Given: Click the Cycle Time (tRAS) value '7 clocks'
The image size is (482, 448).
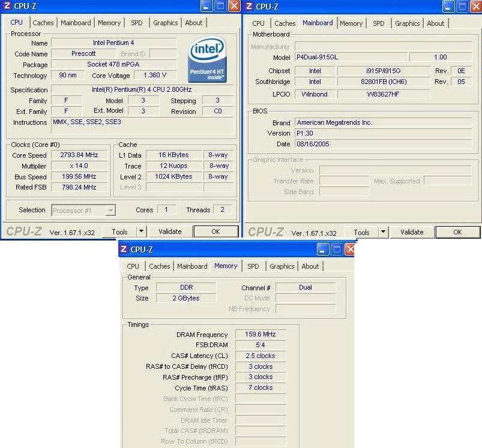Looking at the screenshot, I should (261, 387).
